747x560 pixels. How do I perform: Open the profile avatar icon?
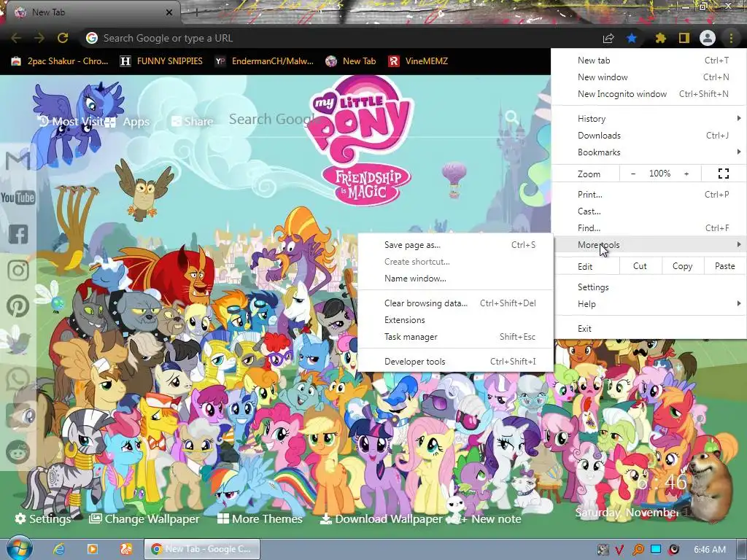click(708, 38)
